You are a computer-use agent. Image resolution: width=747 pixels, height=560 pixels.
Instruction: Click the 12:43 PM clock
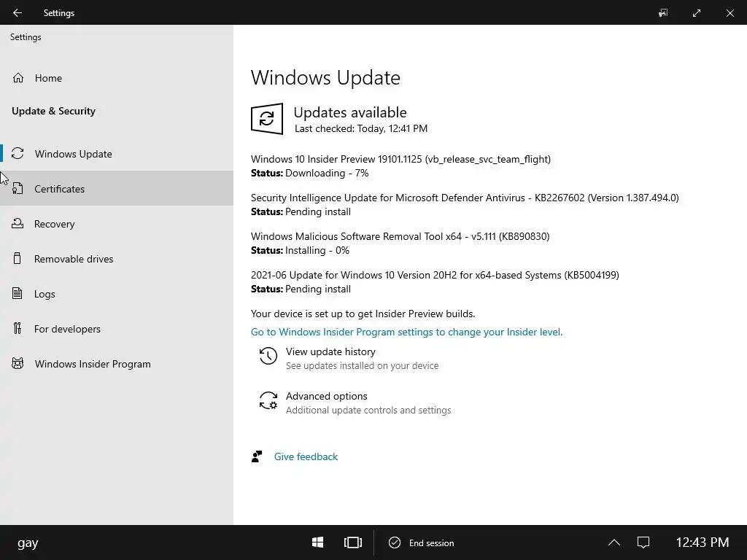[703, 542]
